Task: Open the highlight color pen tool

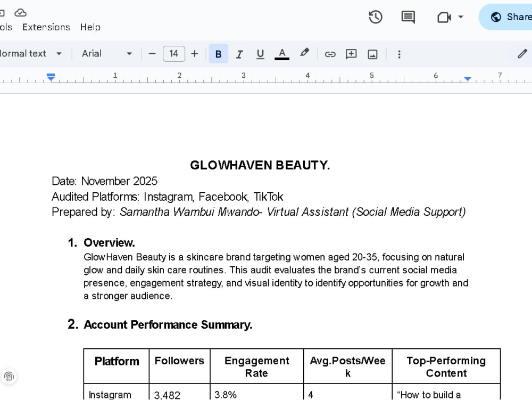Action: (304, 53)
